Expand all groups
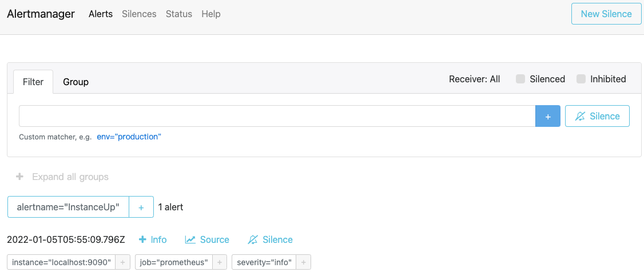The image size is (644, 276). pos(62,177)
